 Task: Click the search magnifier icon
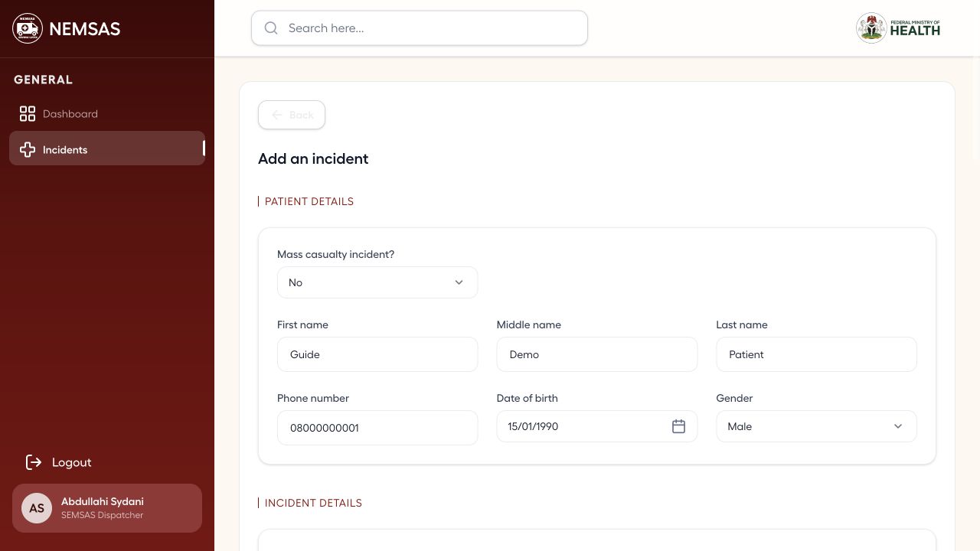point(271,28)
